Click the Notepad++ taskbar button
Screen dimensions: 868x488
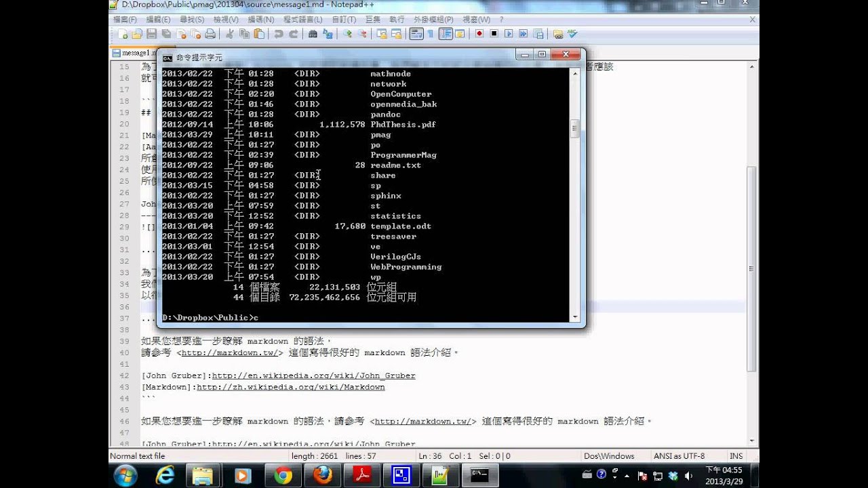441,476
